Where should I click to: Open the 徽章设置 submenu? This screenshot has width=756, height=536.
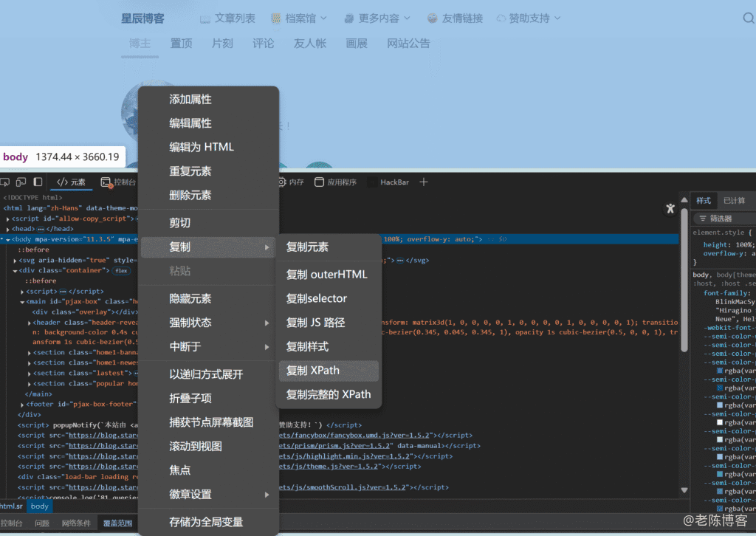(x=209, y=495)
